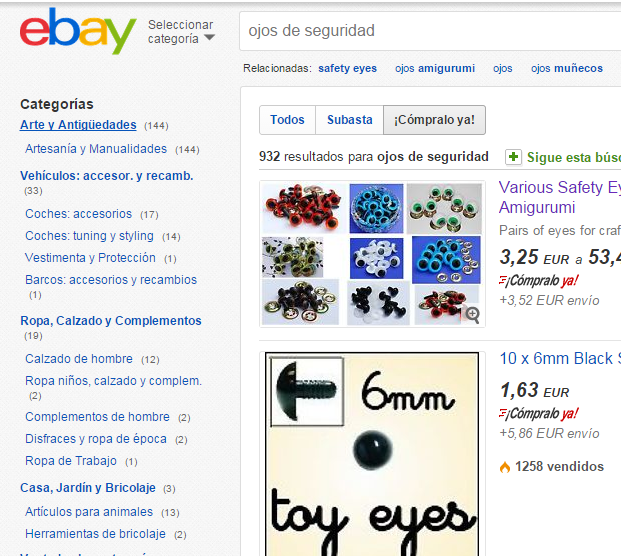Screen dimensions: 621x556
Task: Click the arrow next to Seleccionar categoría
Action: pos(209,38)
